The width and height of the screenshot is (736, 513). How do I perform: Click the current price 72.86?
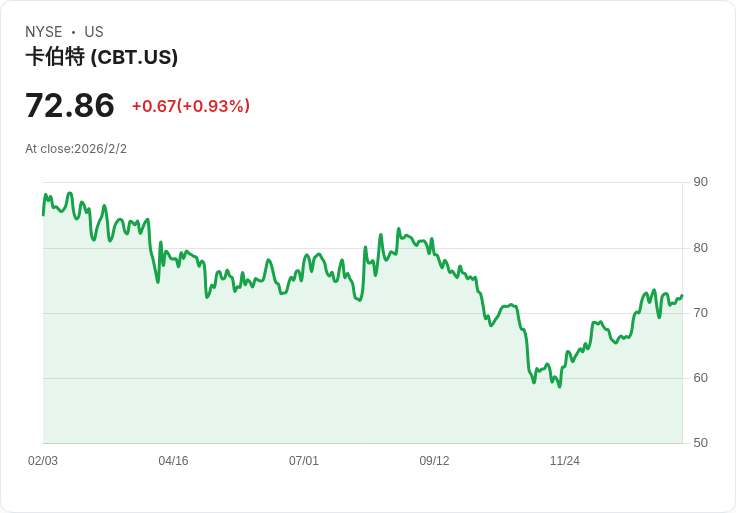pos(70,105)
